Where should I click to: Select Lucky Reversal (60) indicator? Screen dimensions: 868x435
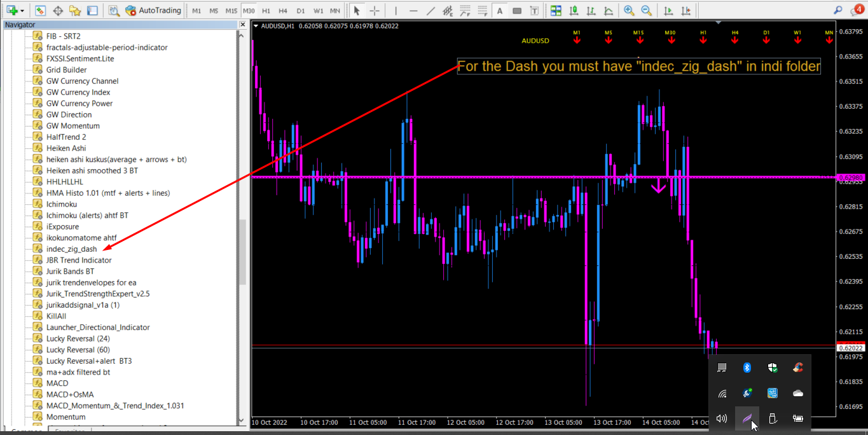pyautogui.click(x=78, y=350)
